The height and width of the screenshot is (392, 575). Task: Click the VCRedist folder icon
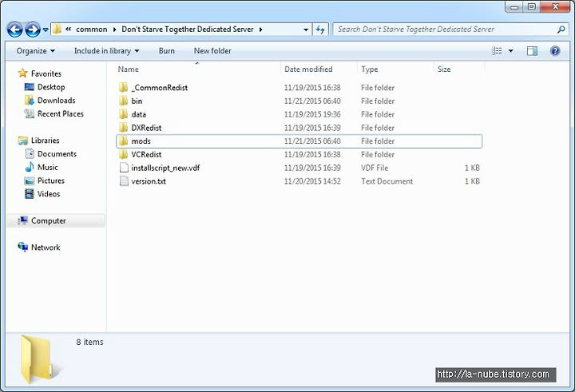point(124,154)
